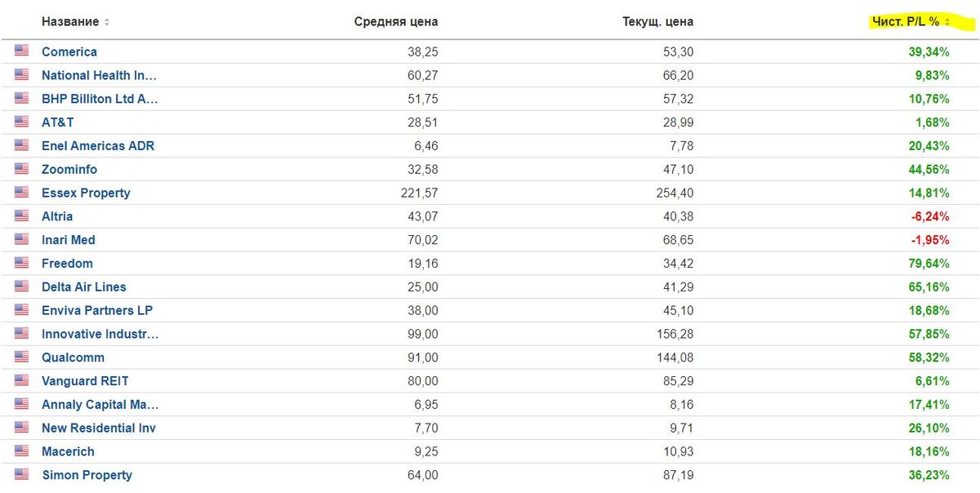Open the New Residential Inv link

[x=98, y=428]
